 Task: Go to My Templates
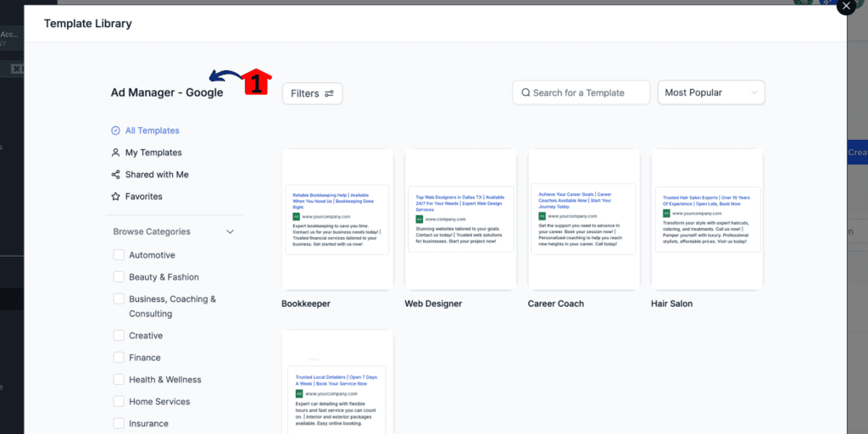coord(153,153)
